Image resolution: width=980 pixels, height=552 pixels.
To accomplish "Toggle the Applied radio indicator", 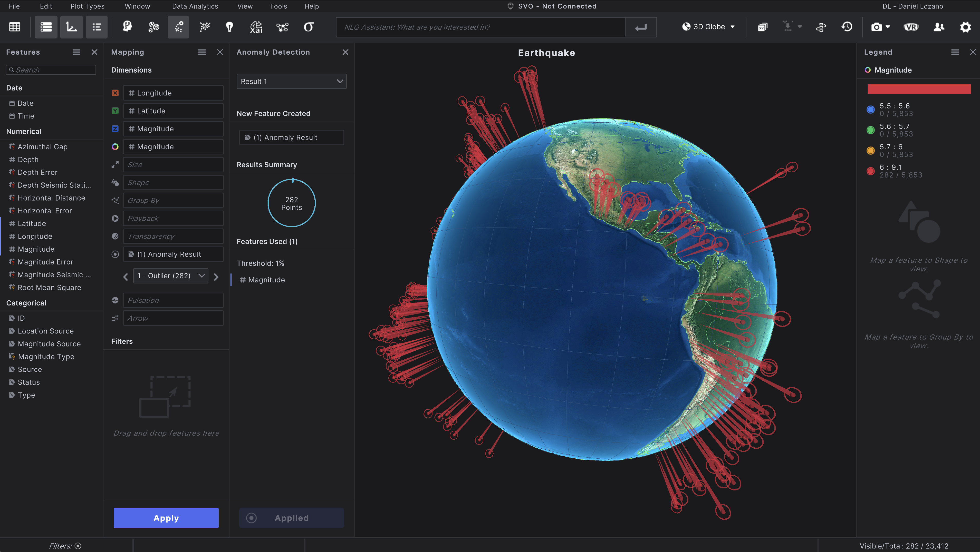I will 252,518.
